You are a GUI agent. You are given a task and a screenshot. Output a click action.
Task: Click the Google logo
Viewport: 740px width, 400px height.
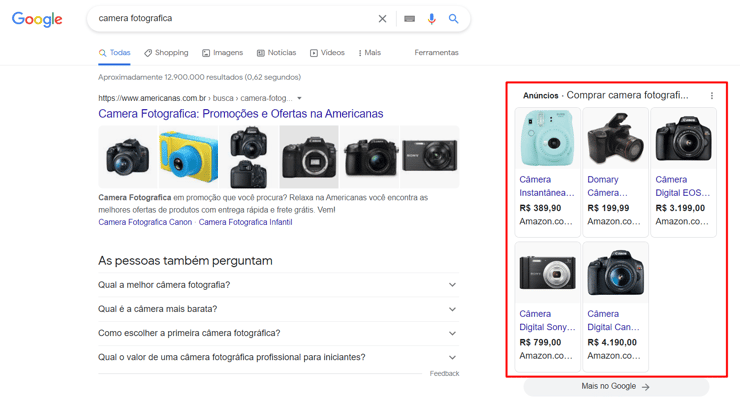pyautogui.click(x=37, y=19)
